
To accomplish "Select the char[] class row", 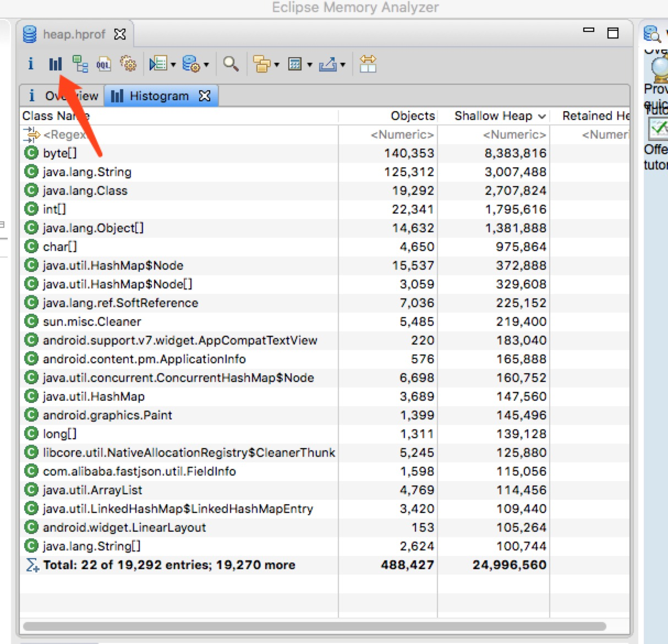I will tap(325, 247).
